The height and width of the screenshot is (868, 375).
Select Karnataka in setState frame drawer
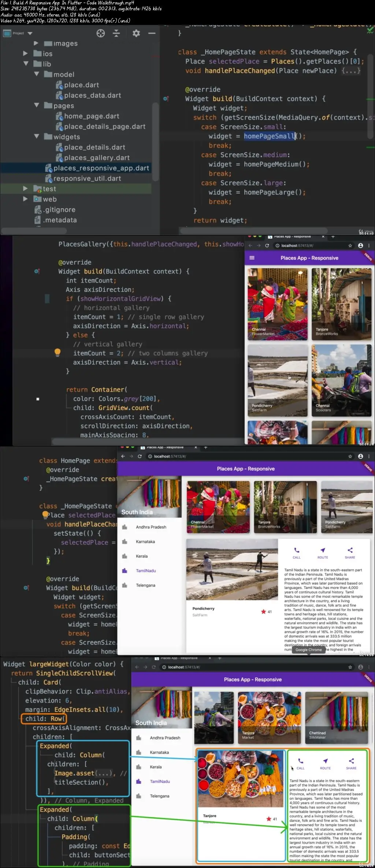[x=149, y=541]
